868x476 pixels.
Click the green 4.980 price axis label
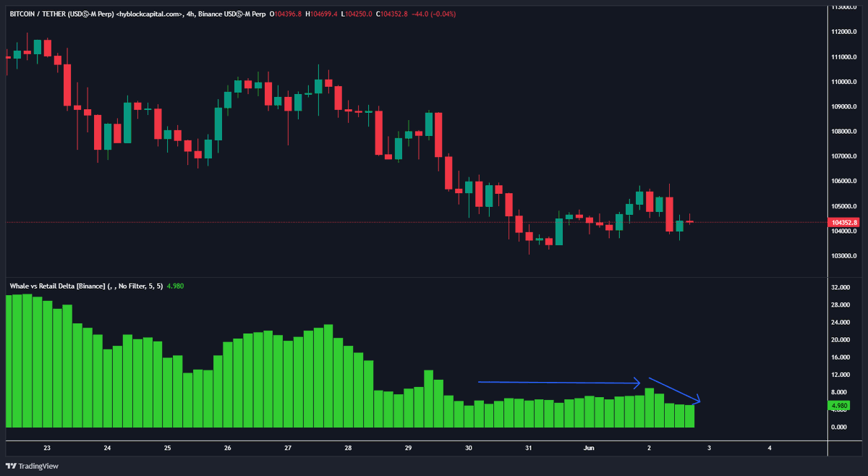coord(839,406)
